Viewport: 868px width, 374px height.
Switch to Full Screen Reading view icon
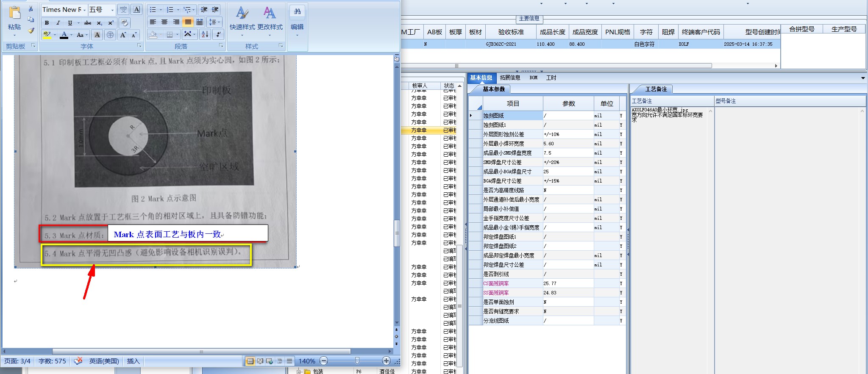[260, 361]
